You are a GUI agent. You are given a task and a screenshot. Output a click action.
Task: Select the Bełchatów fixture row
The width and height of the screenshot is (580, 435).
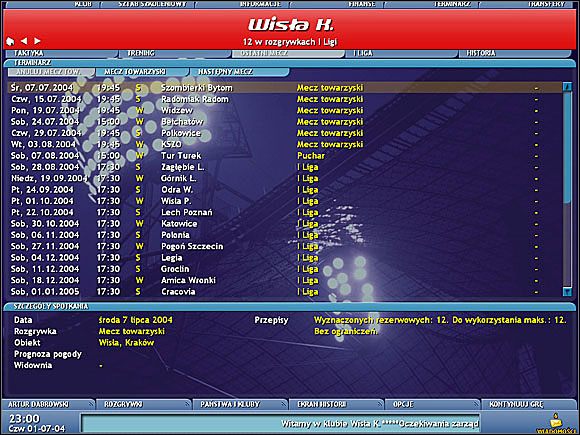tap(285, 122)
